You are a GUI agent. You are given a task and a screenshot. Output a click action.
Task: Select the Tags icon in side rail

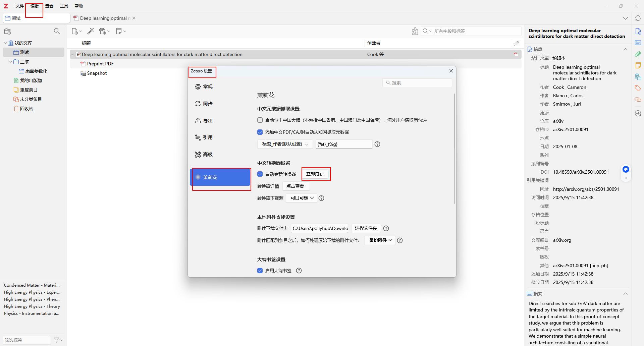(x=638, y=88)
